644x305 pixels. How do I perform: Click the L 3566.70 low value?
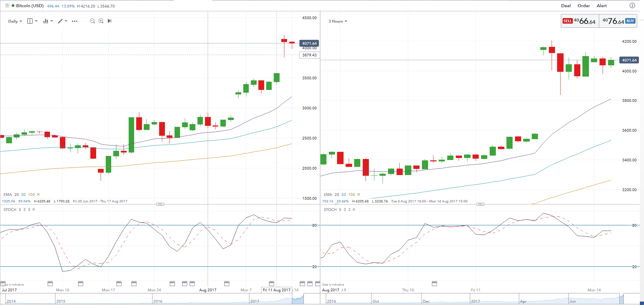tap(106, 6)
